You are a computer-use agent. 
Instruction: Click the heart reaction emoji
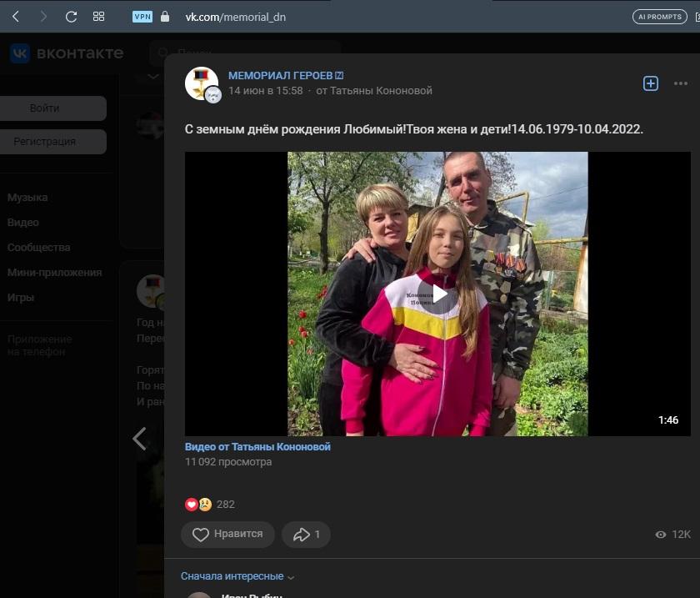coord(192,504)
